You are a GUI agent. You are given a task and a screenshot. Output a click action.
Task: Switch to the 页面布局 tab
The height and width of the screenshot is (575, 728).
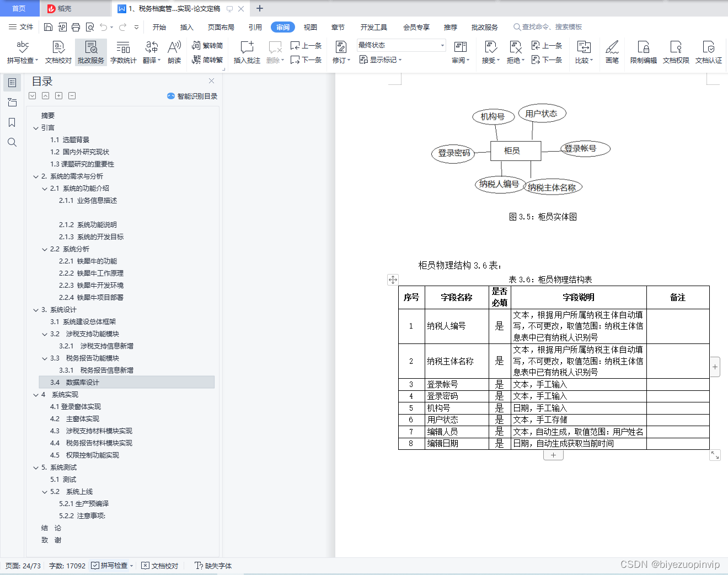(x=221, y=27)
